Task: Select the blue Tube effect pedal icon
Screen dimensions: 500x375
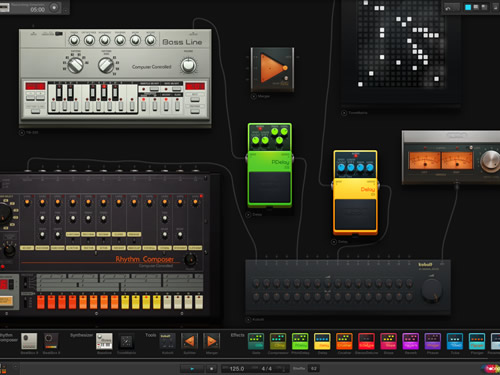Action: point(455,341)
